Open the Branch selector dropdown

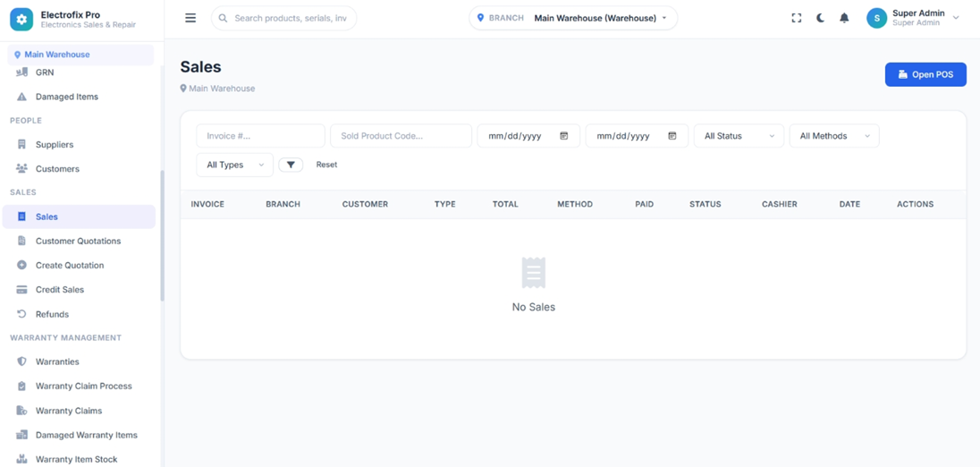tap(573, 18)
